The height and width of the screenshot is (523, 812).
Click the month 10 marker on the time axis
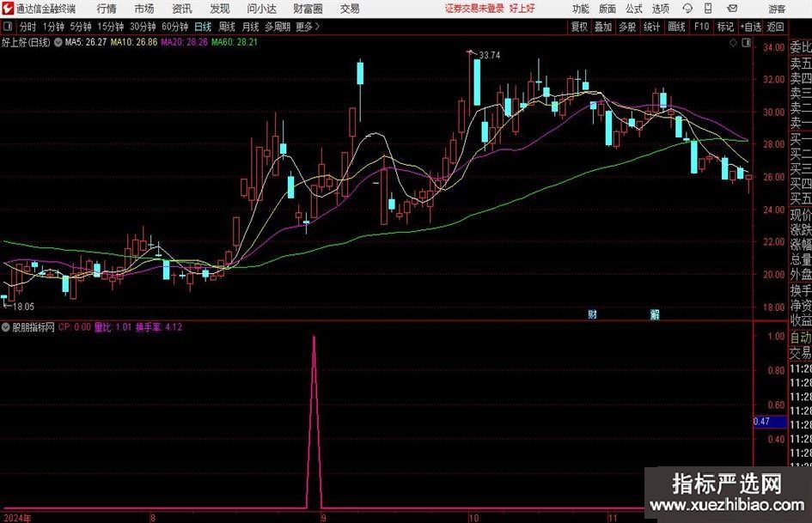(x=473, y=518)
